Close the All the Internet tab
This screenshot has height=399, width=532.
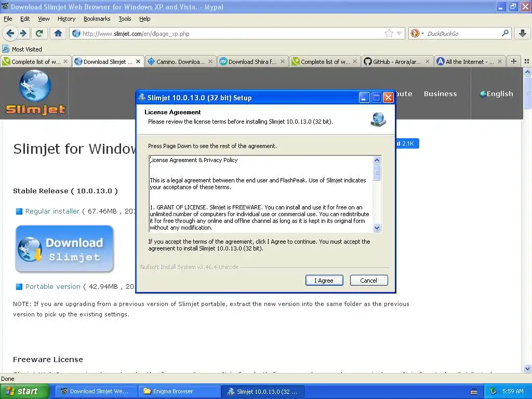pos(500,61)
